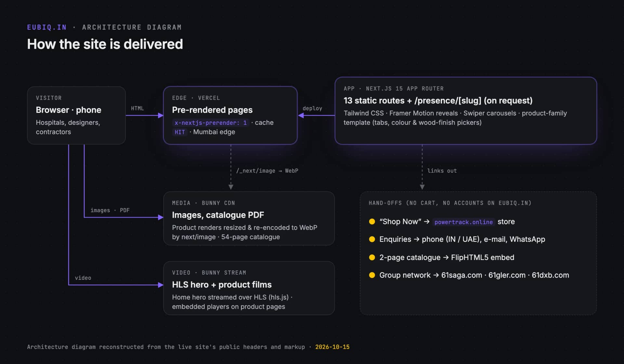
Task: Click the 2026-10-15 date in footer
Action: [332, 347]
